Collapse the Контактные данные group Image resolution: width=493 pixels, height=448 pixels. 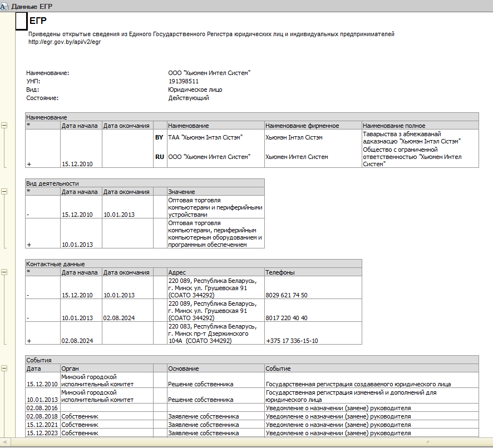click(4, 272)
